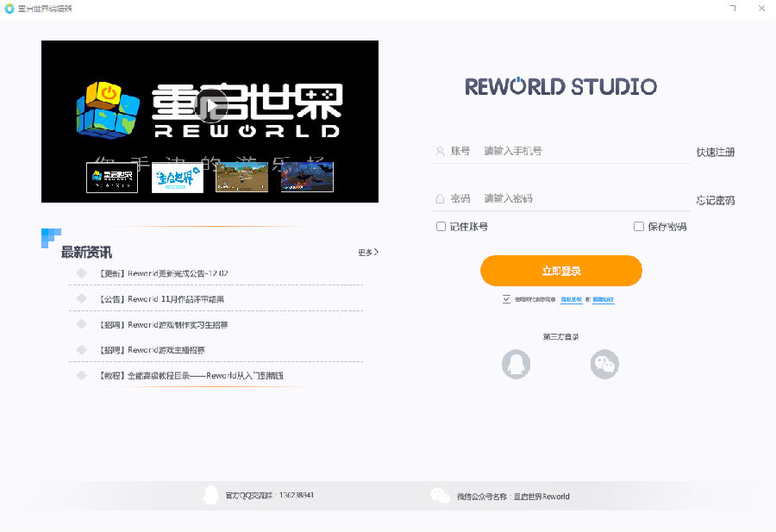Screen dimensions: 776x532
Task: Open 快速注册 quick register
Action: [715, 152]
